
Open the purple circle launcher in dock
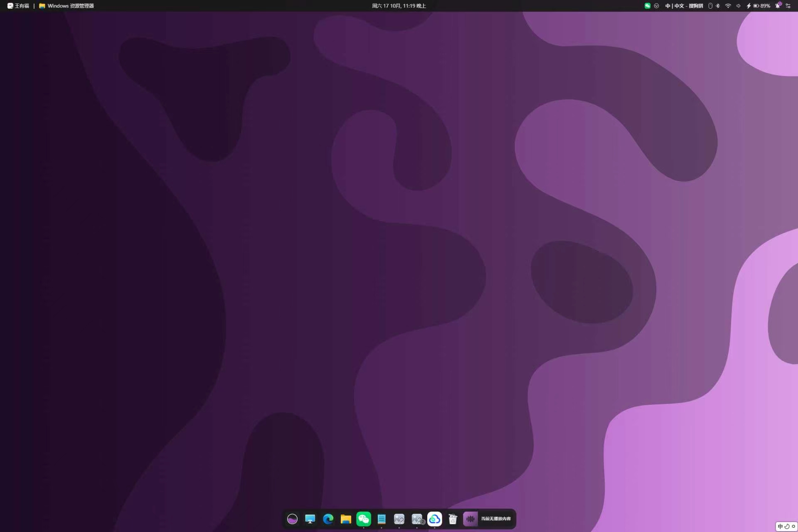[292, 519]
